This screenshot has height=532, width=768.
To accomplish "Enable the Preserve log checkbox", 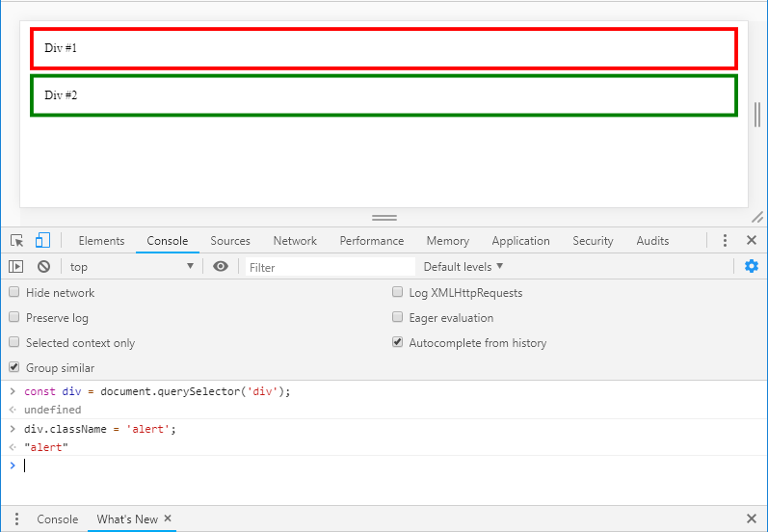I will [x=14, y=318].
